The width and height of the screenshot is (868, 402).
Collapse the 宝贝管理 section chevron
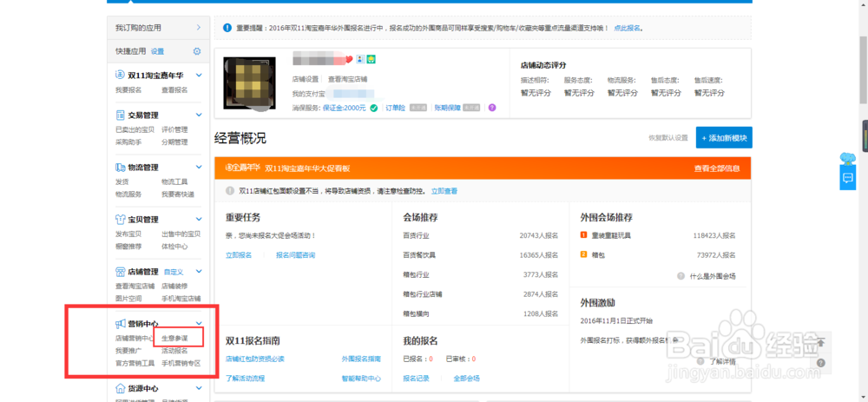click(200, 220)
